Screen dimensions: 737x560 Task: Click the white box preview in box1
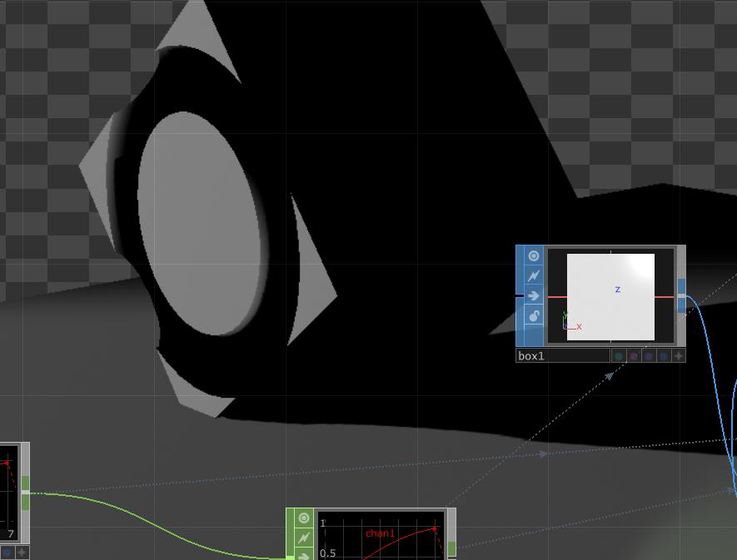pos(610,297)
